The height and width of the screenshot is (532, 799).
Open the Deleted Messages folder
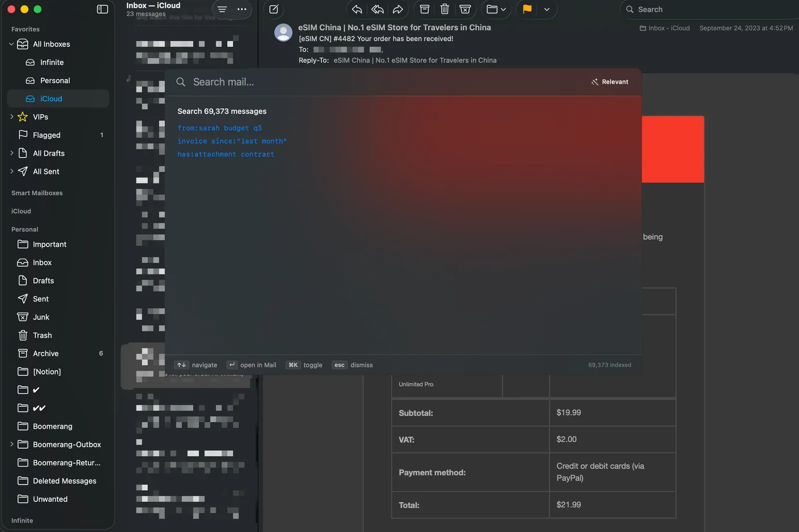coord(58,481)
